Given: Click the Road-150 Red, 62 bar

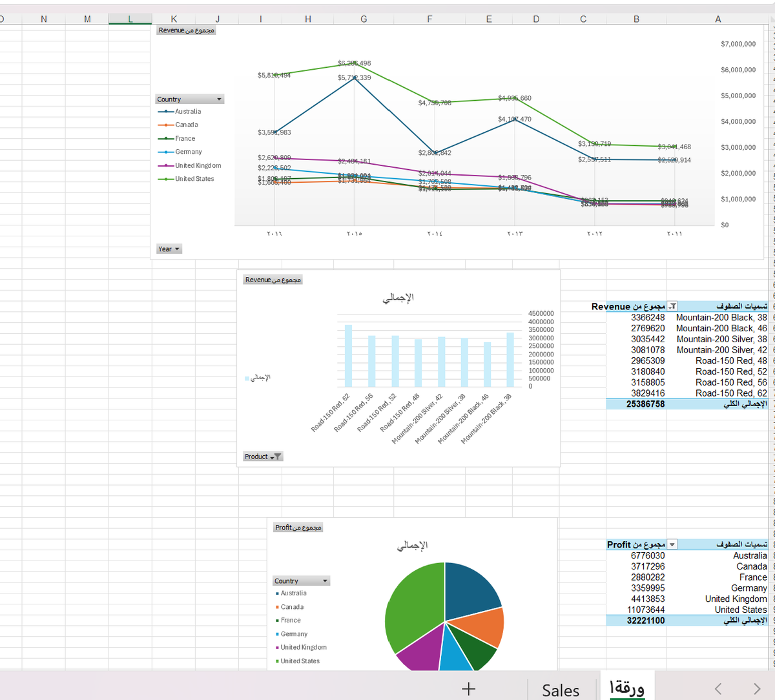Looking at the screenshot, I should (348, 356).
